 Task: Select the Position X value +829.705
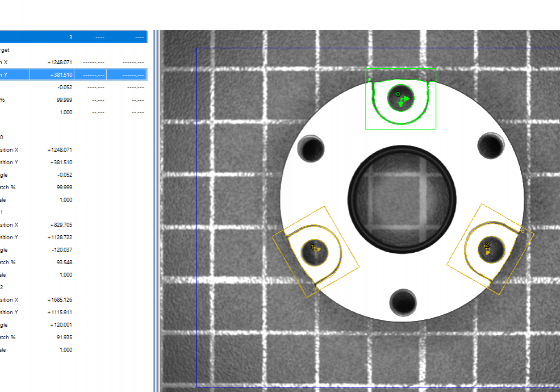tap(60, 225)
